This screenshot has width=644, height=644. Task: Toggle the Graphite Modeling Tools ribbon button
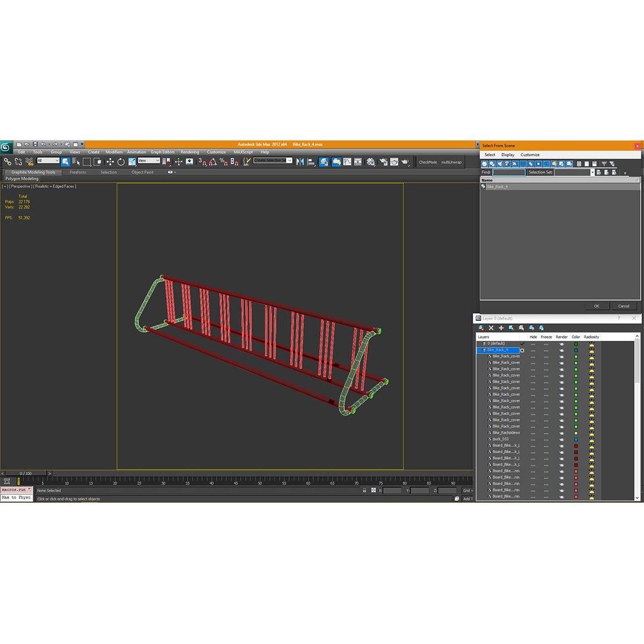(x=336, y=162)
